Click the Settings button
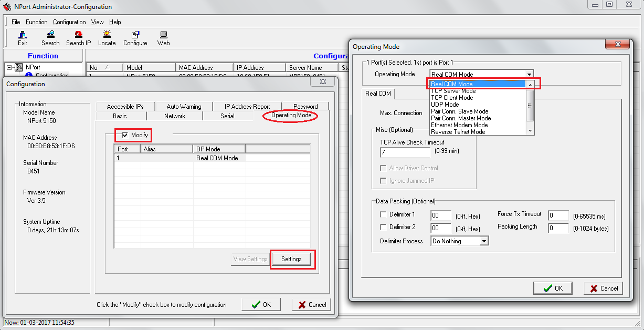Viewport: 644px width, 330px height. pos(291,259)
